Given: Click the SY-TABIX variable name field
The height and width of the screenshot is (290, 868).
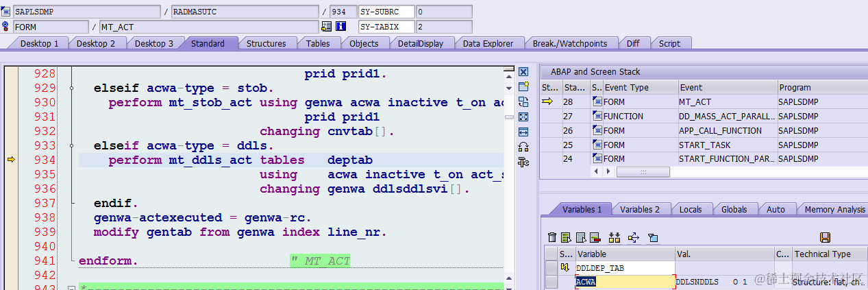Looking at the screenshot, I should click(386, 27).
